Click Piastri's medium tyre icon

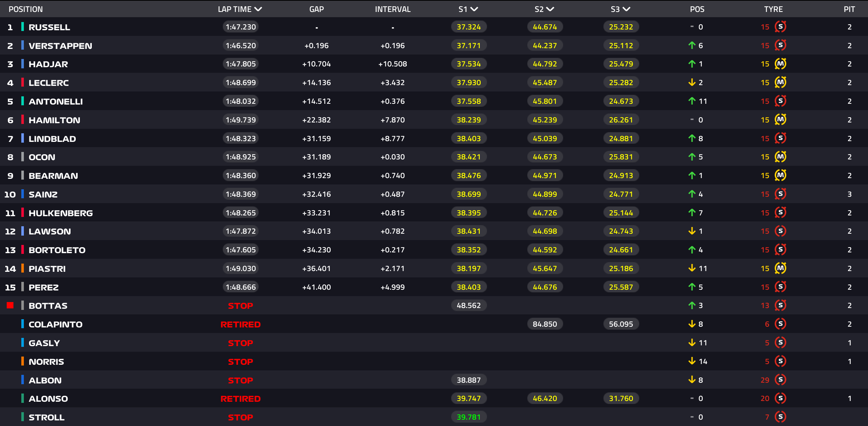[780, 268]
